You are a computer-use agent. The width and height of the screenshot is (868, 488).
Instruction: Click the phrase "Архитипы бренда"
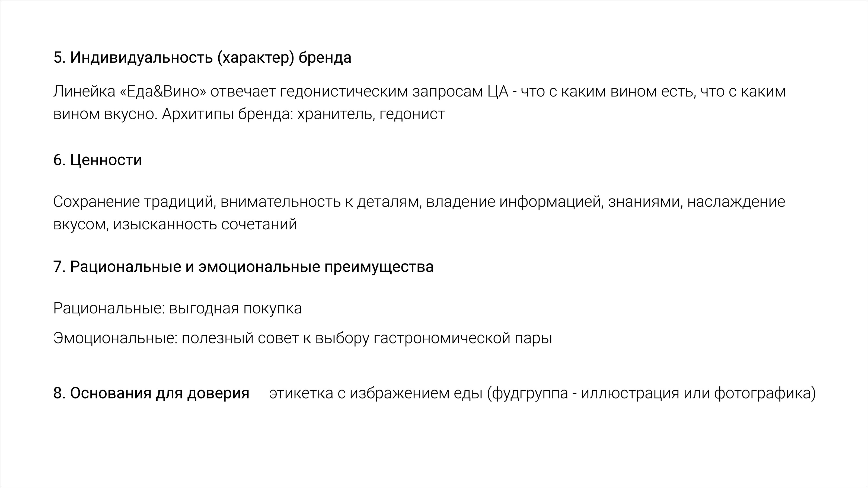[x=227, y=114]
